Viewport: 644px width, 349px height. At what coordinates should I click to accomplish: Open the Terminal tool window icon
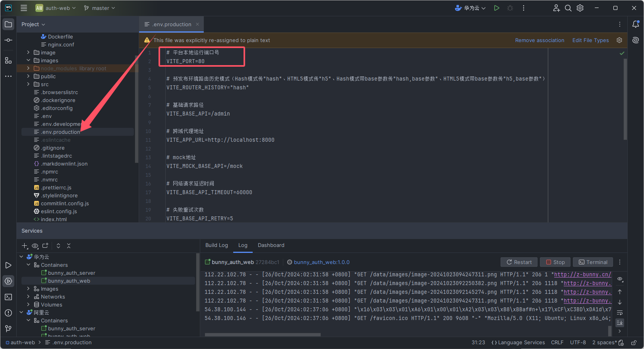[x=8, y=297]
